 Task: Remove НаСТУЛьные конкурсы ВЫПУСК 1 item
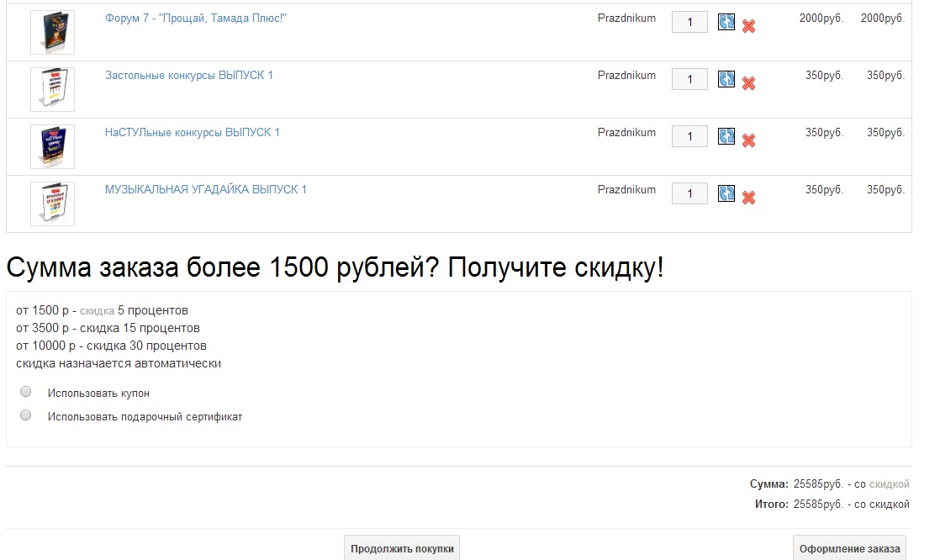[748, 140]
